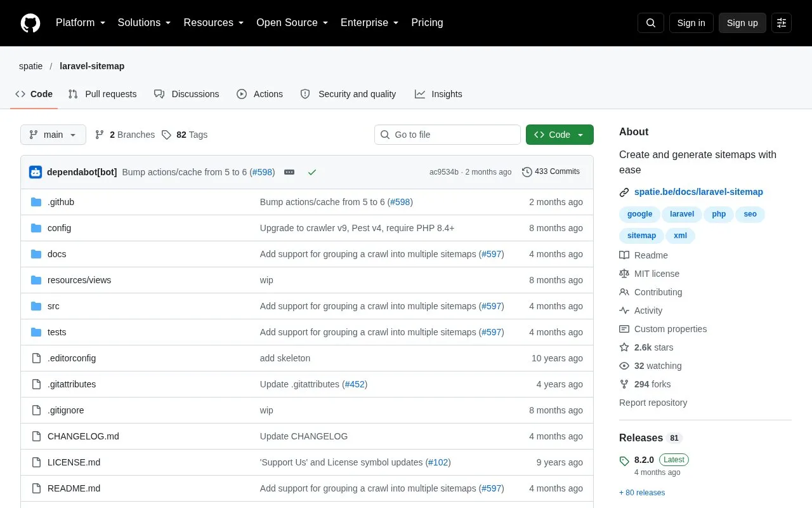Expand the Resources menu
This screenshot has width=812, height=508.
point(214,23)
